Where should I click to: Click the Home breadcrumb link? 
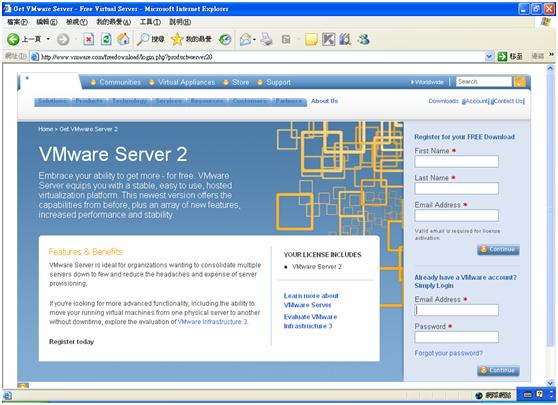point(46,129)
